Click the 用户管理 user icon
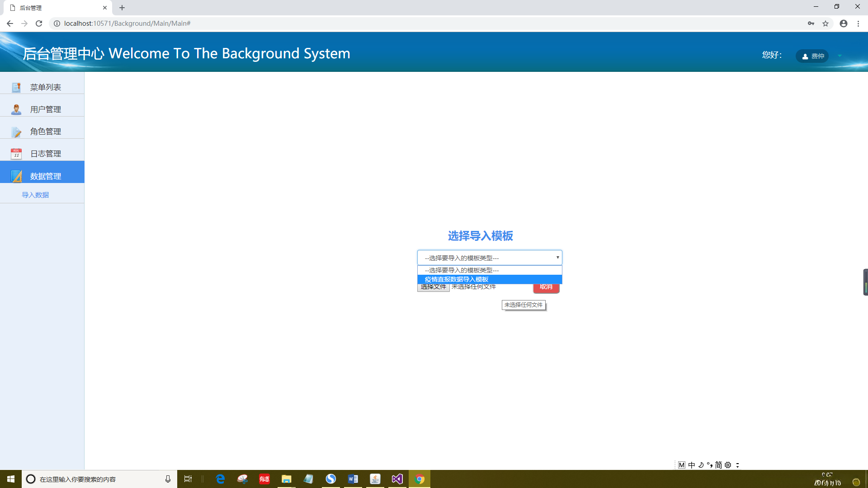This screenshot has height=488, width=868. coord(16,109)
